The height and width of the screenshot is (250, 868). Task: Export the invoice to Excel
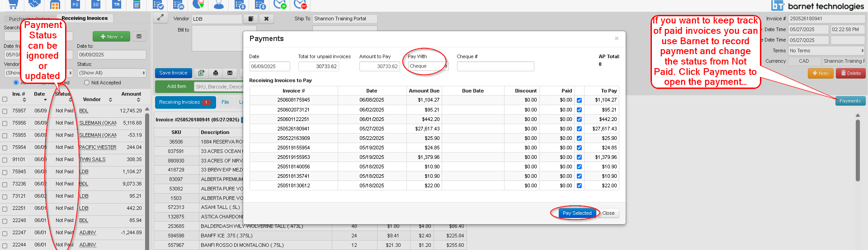pos(201,73)
